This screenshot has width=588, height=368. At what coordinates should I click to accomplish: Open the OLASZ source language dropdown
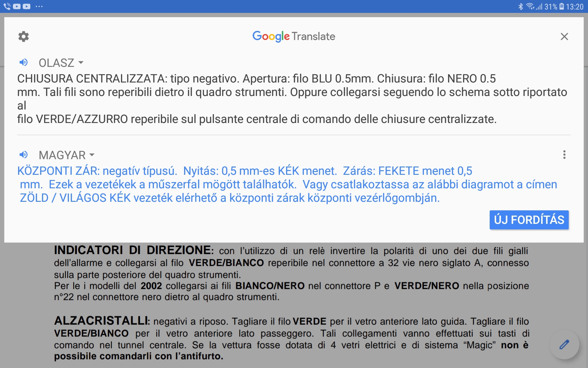(57, 63)
